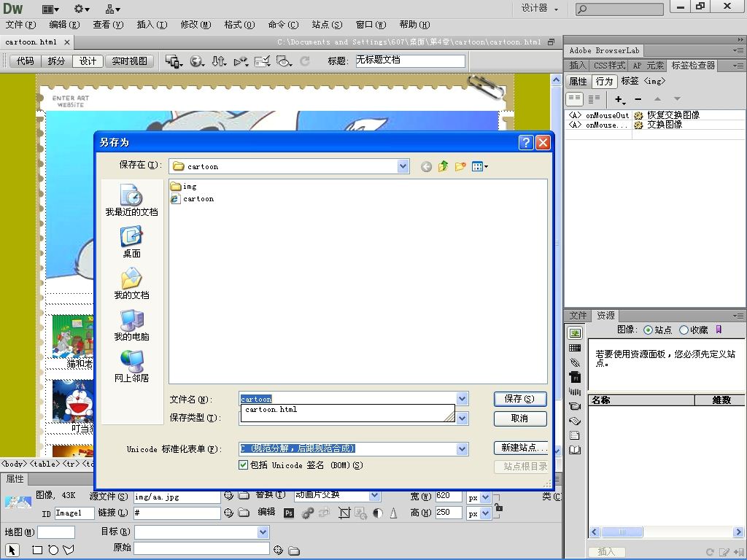The height and width of the screenshot is (560, 747).
Task: Click the brightness and contrast icon
Action: (378, 513)
